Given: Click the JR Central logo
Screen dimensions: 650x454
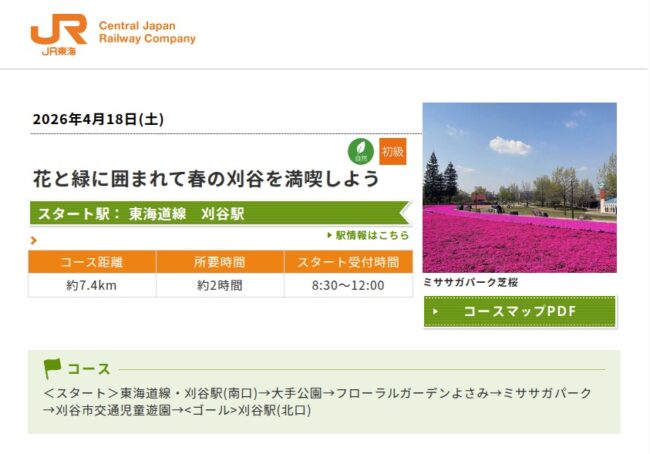Looking at the screenshot, I should (x=58, y=35).
